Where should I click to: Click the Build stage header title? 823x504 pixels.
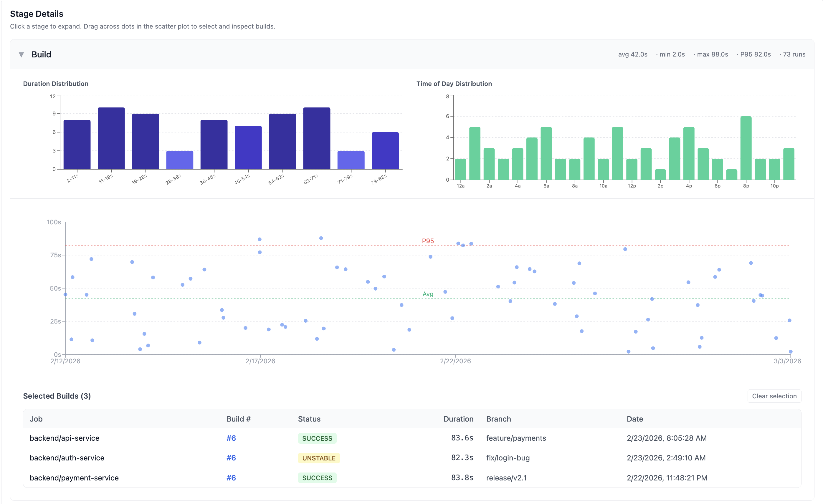(41, 54)
